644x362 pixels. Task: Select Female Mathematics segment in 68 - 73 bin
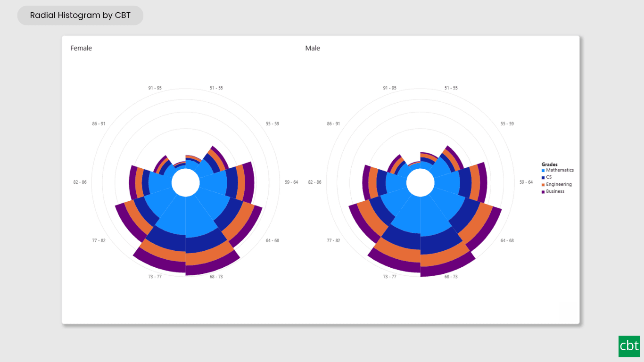coord(198,217)
